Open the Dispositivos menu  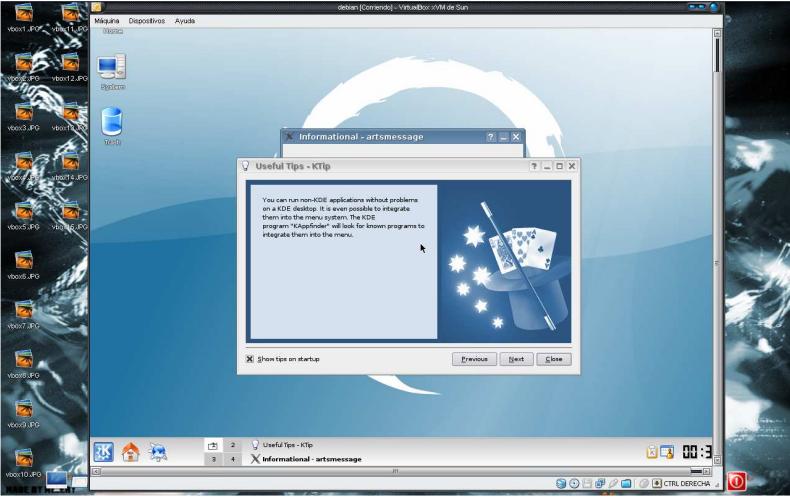146,20
